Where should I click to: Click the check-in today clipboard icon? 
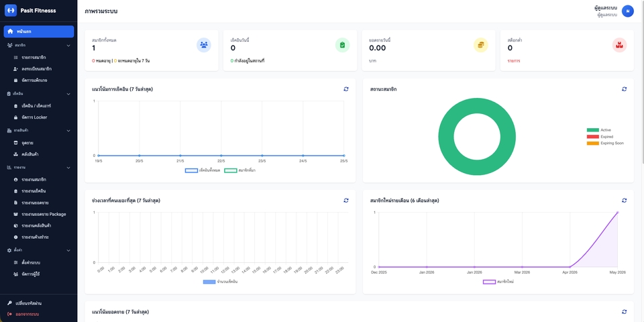(x=343, y=45)
